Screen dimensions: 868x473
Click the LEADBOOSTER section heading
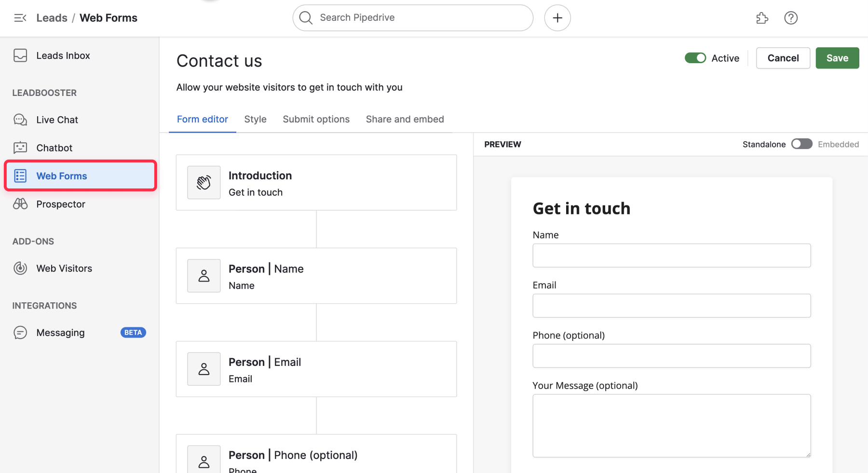click(x=44, y=93)
